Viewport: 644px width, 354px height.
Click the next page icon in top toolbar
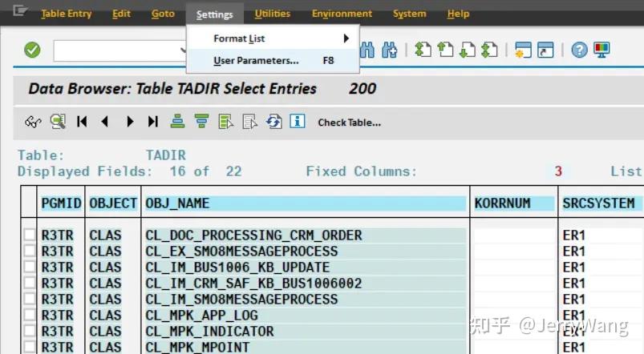pyautogui.click(x=468, y=50)
